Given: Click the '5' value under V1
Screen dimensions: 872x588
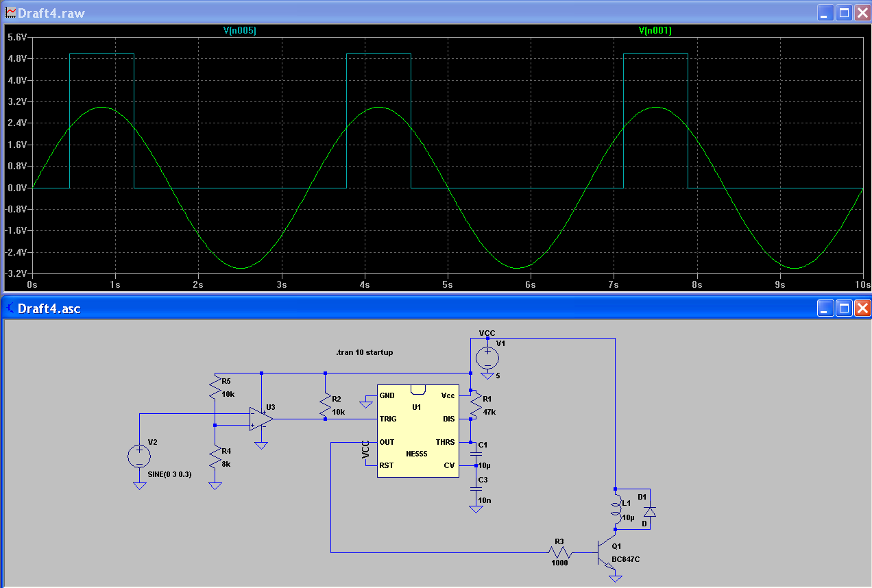Looking at the screenshot, I should pos(498,376).
